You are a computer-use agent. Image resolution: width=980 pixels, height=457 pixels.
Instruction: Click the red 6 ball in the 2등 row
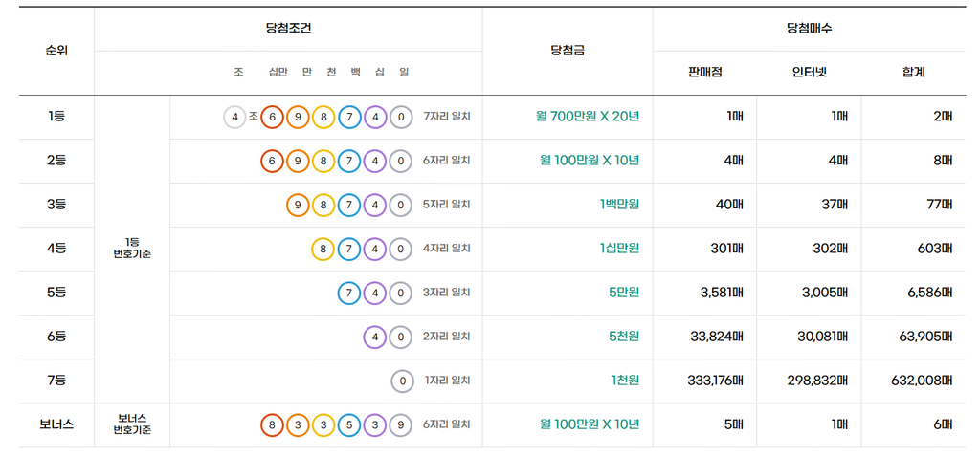(272, 161)
